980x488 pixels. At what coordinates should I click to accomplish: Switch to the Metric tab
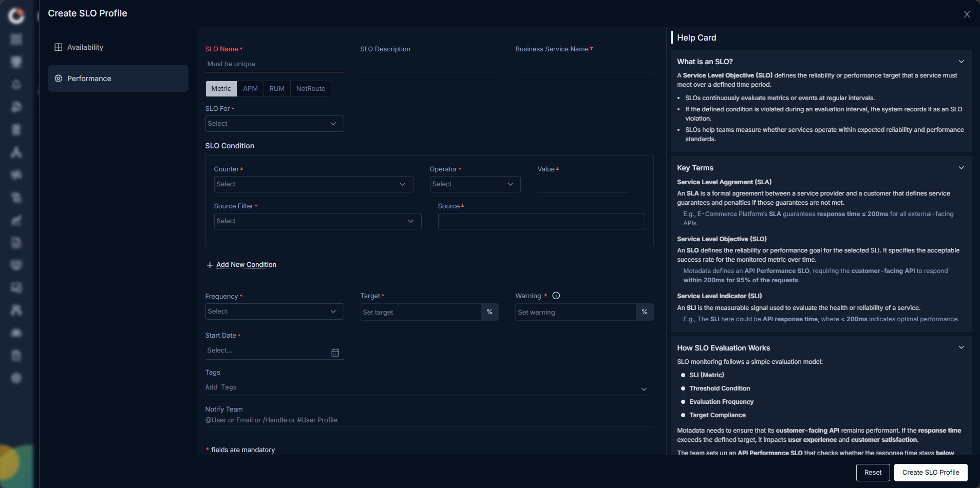point(221,89)
